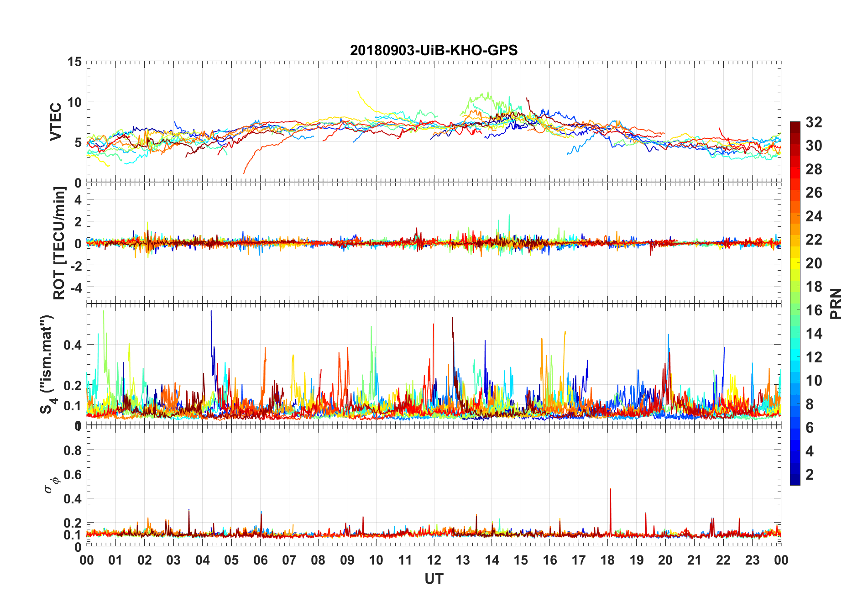Click the 09 hour tick on UT axis
The width and height of the screenshot is (868, 607).
tap(347, 560)
